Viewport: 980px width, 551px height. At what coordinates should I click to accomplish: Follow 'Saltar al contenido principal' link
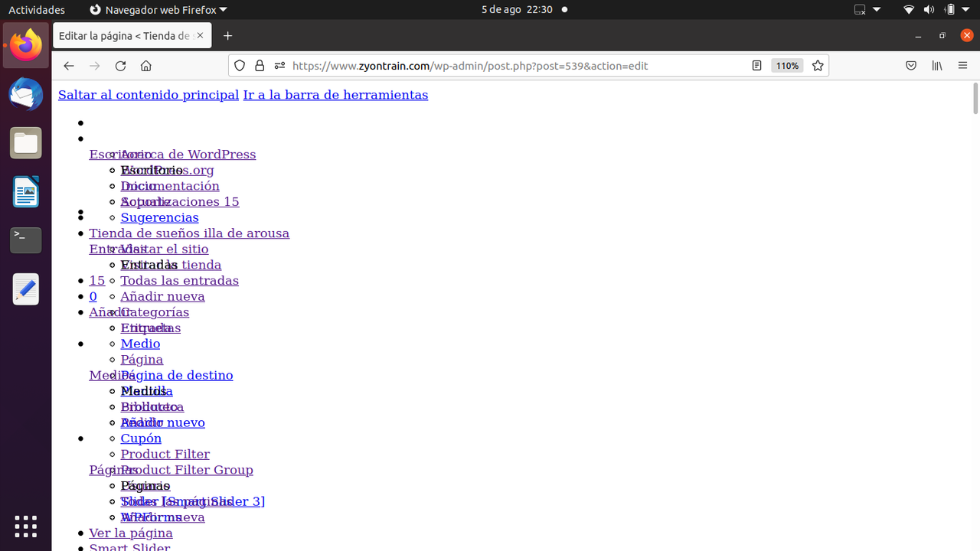[149, 95]
